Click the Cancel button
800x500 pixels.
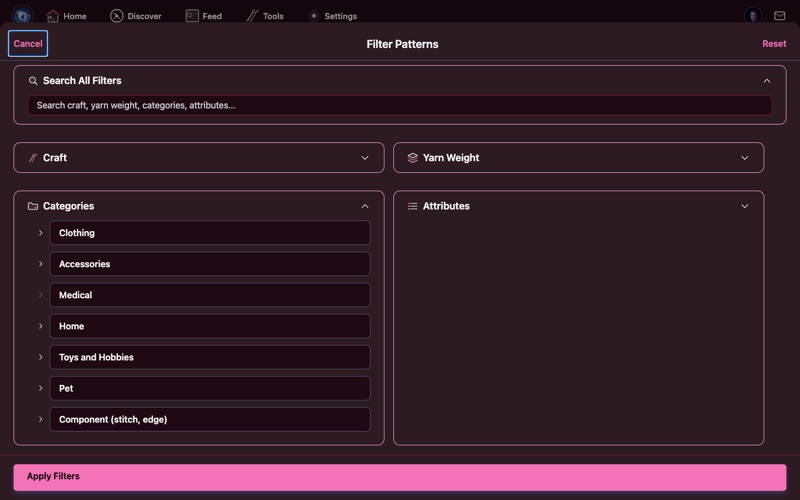tap(28, 43)
